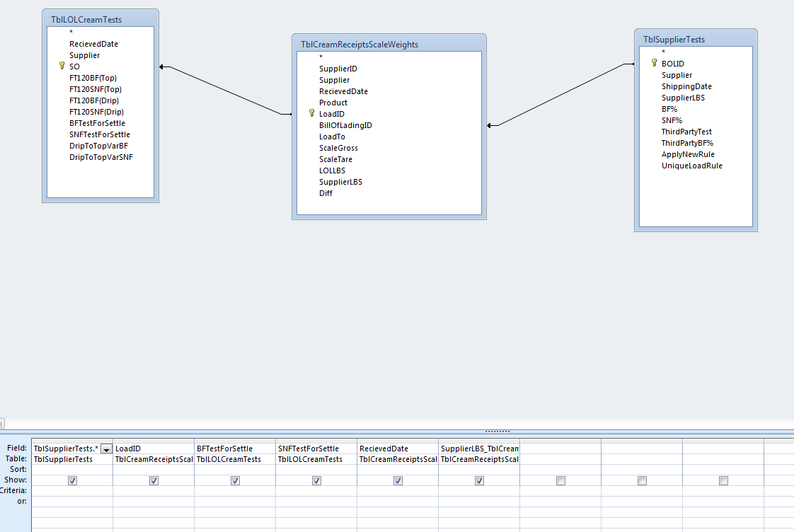
Task: Toggle the Show checkbox under LoadID column
Action: [x=154, y=480]
